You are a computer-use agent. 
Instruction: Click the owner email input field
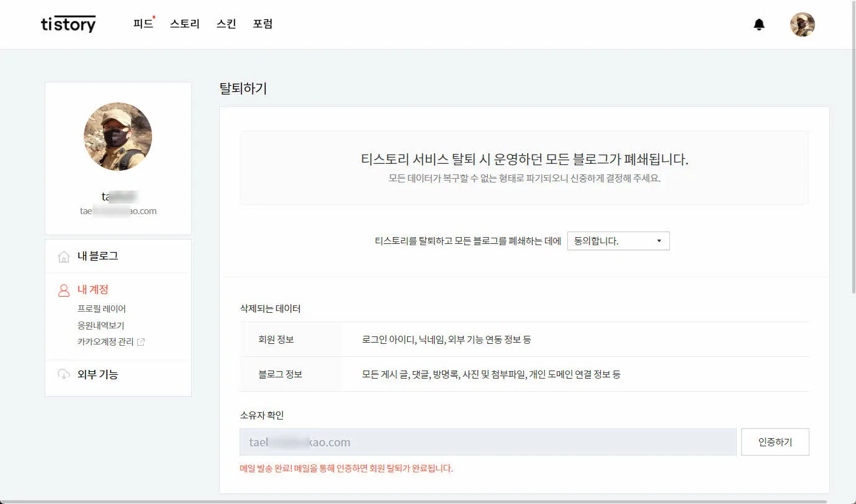(x=488, y=442)
